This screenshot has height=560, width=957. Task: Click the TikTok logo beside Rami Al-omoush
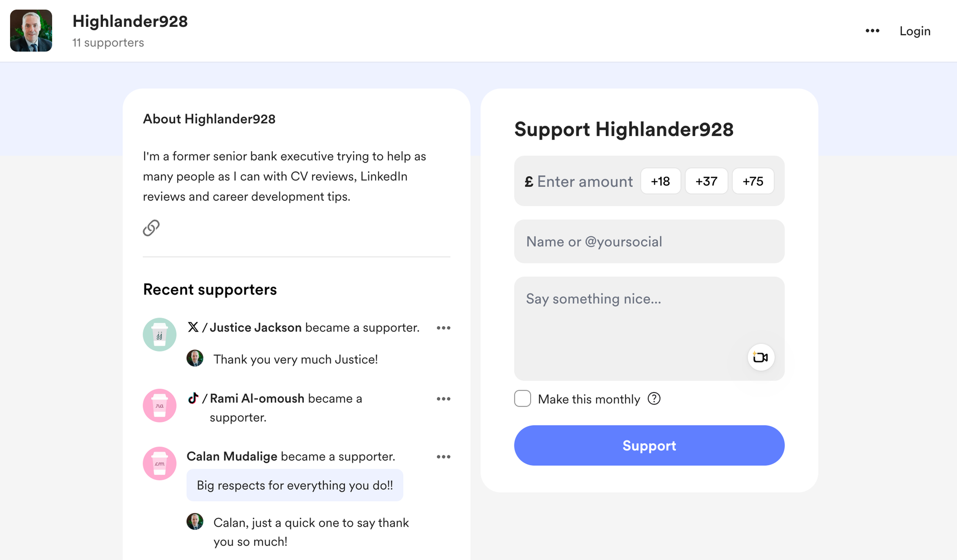tap(193, 398)
